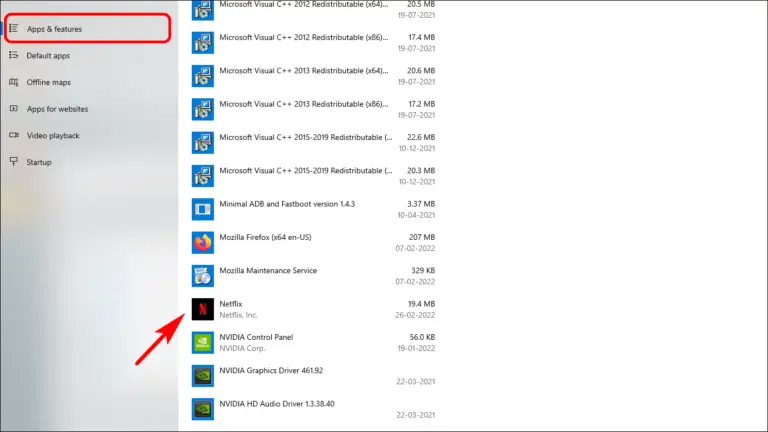Open the Startup apps page
The height and width of the screenshot is (432, 768).
[39, 162]
